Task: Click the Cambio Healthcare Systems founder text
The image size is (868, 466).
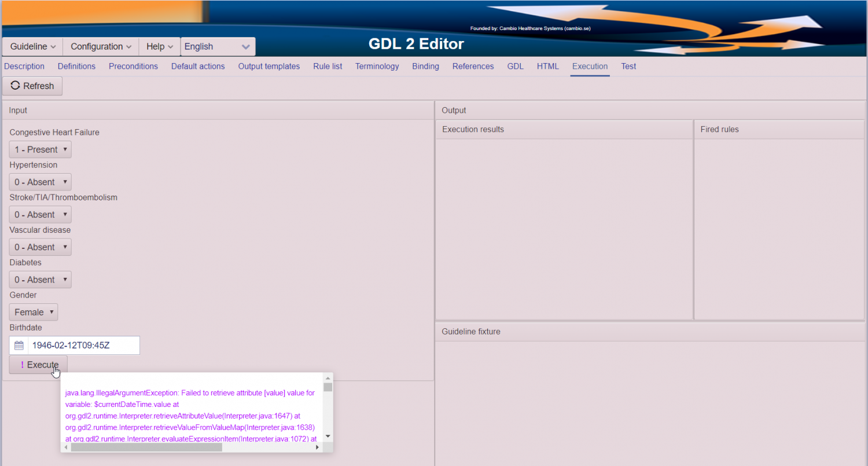Action: [x=531, y=28]
